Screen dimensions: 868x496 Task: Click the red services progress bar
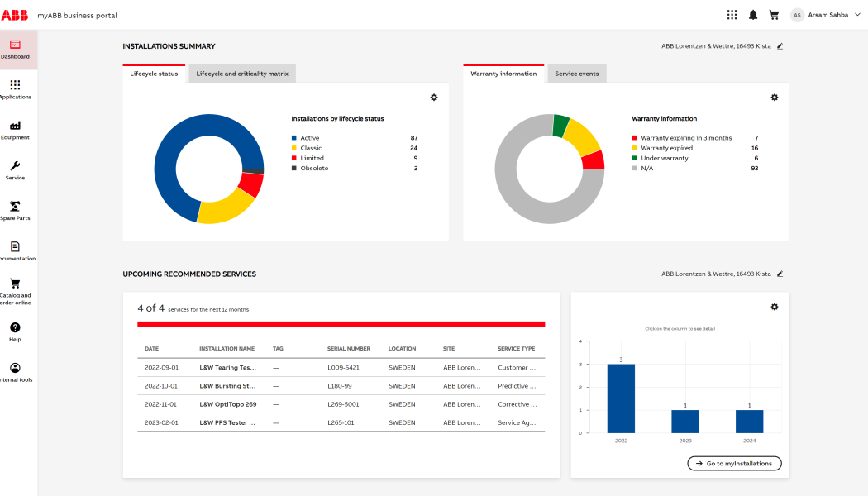[x=341, y=324]
